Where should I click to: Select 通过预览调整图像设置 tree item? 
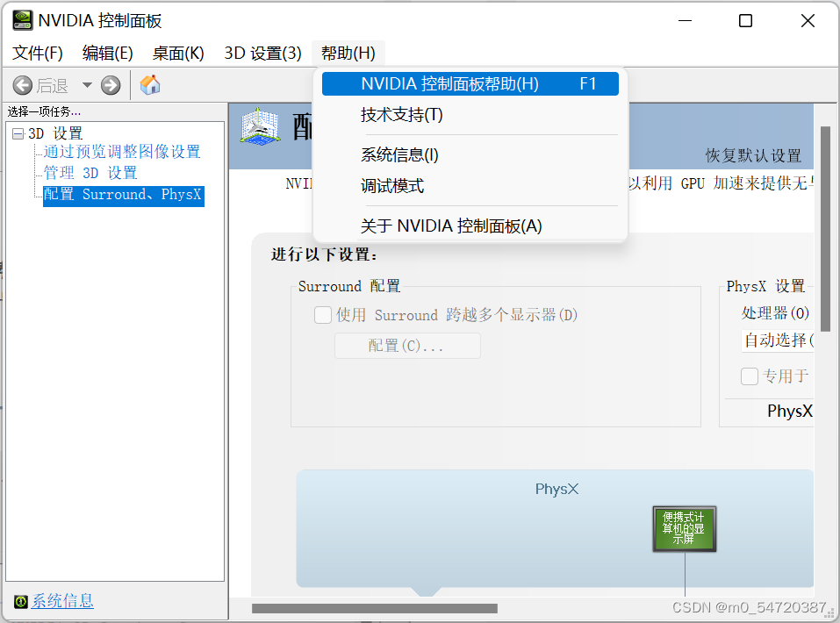[x=122, y=152]
